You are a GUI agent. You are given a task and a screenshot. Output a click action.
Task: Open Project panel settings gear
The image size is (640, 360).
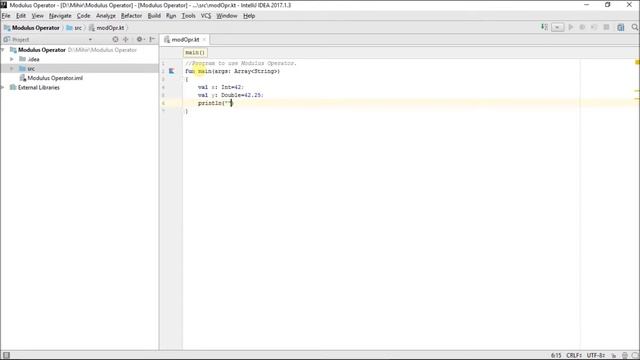(140, 40)
